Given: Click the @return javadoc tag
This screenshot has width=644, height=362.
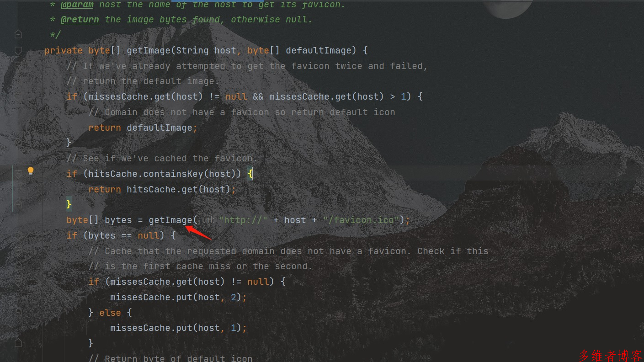Looking at the screenshot, I should point(80,20).
